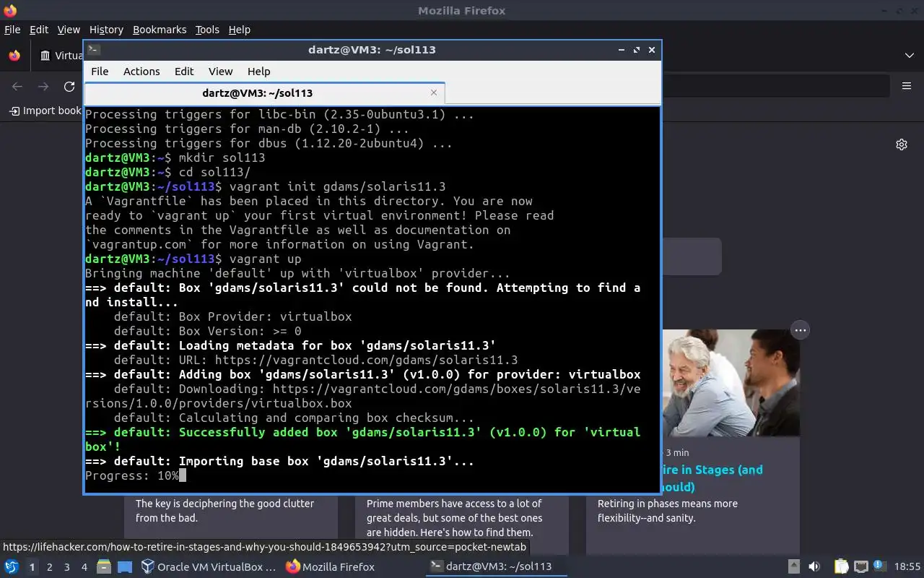The image size is (924, 578).
Task: Switch to workspace 1
Action: click(x=32, y=567)
